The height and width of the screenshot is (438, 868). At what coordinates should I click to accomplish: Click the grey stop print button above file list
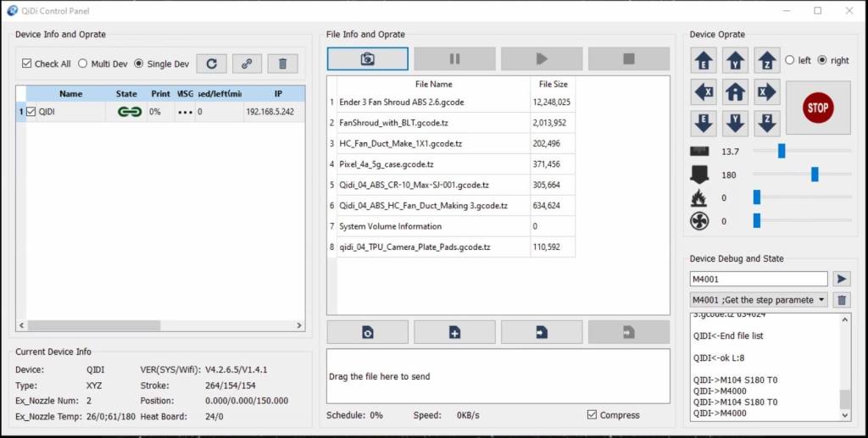tap(629, 58)
